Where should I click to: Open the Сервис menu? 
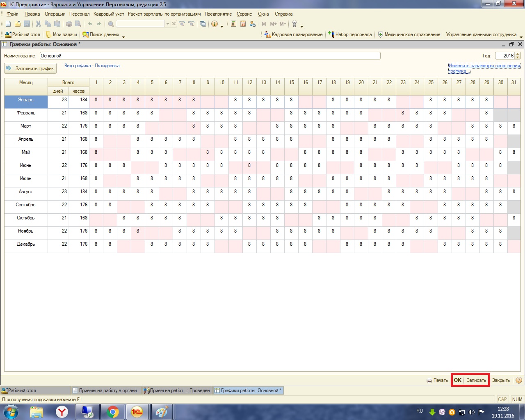[x=244, y=14]
